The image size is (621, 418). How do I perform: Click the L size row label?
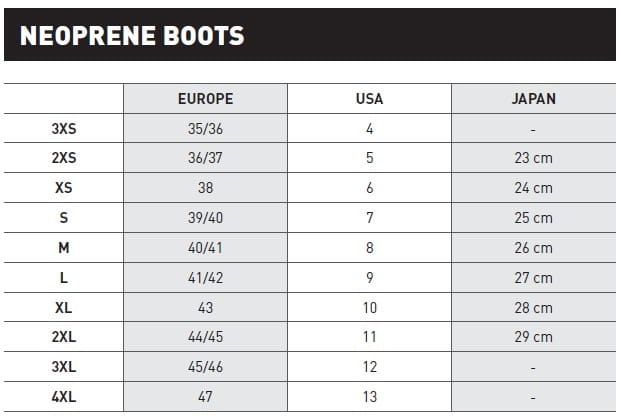tap(63, 278)
